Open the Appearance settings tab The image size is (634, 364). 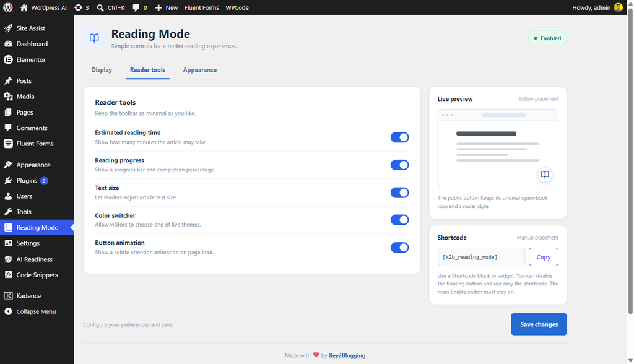(200, 70)
